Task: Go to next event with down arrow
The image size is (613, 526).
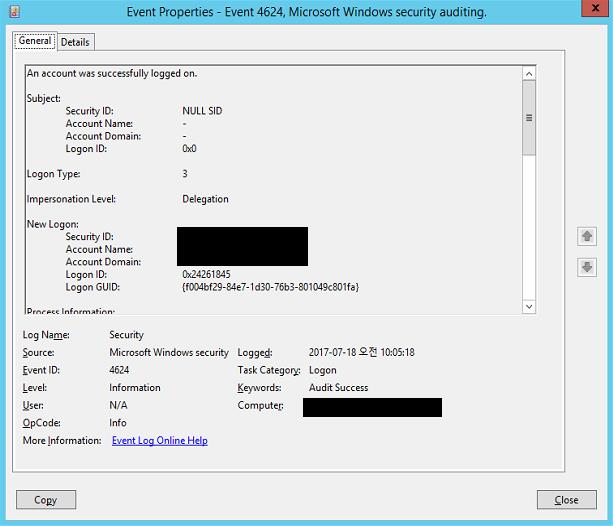Action: point(587,267)
